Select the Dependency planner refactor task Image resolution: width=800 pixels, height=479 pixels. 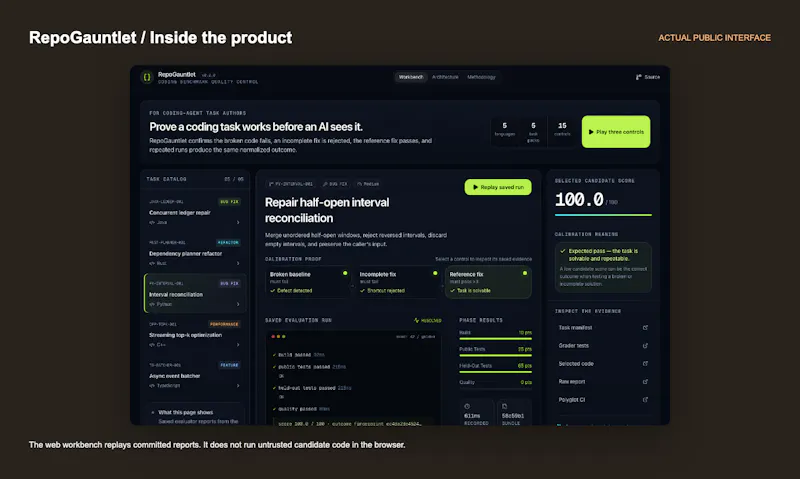coord(194,253)
